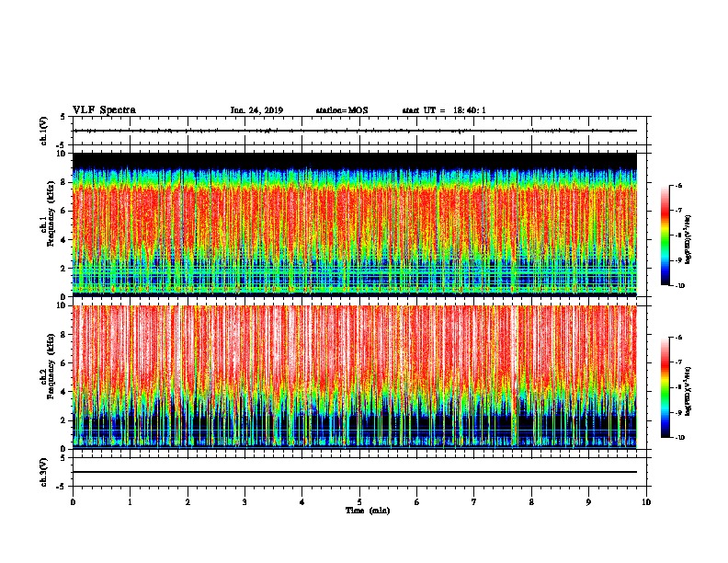This screenshot has width=728, height=563.
Task: Click the time axis tick label "7"
Action: 474,502
